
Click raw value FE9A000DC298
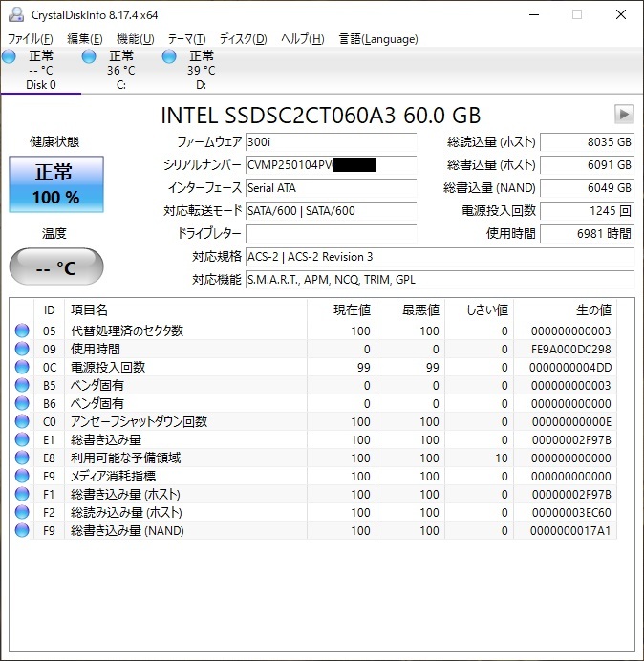571,349
